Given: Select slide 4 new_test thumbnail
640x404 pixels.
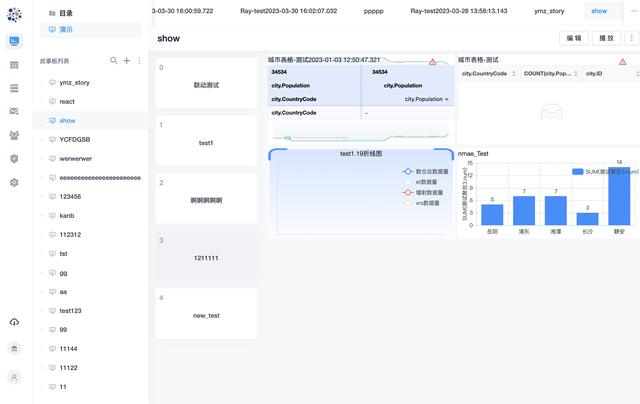Looking at the screenshot, I should 206,313.
